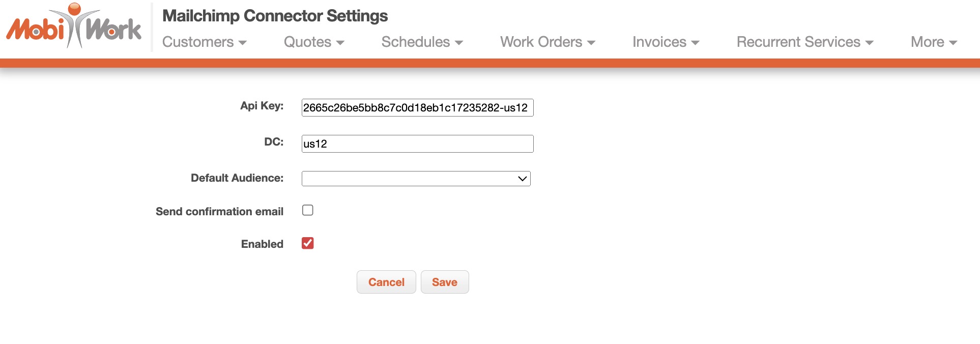
Task: Open the Default Audience dropdown
Action: (x=416, y=179)
